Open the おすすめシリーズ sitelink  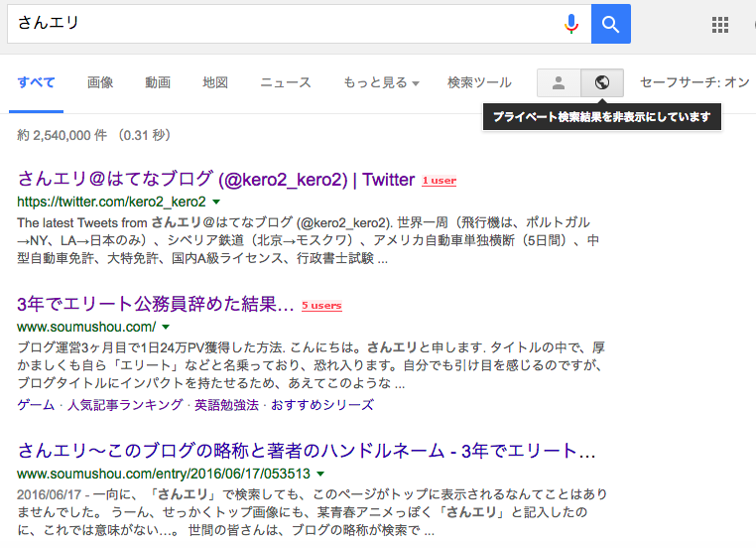[x=322, y=405]
